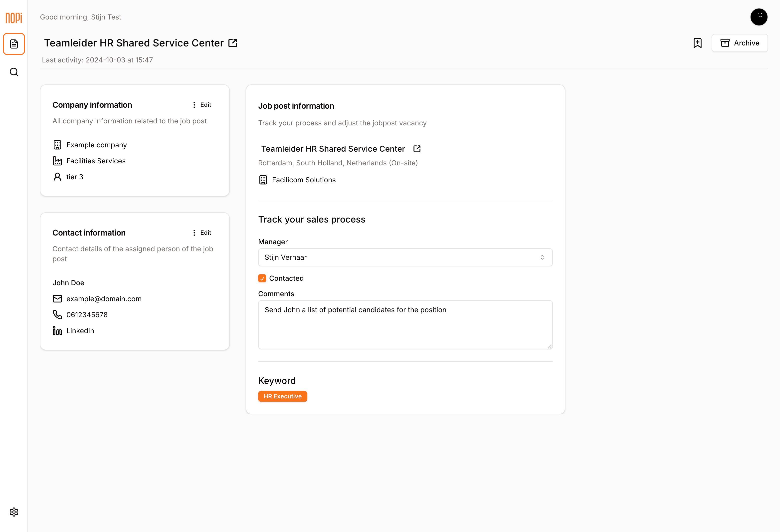Open external link beside page title

coord(233,43)
